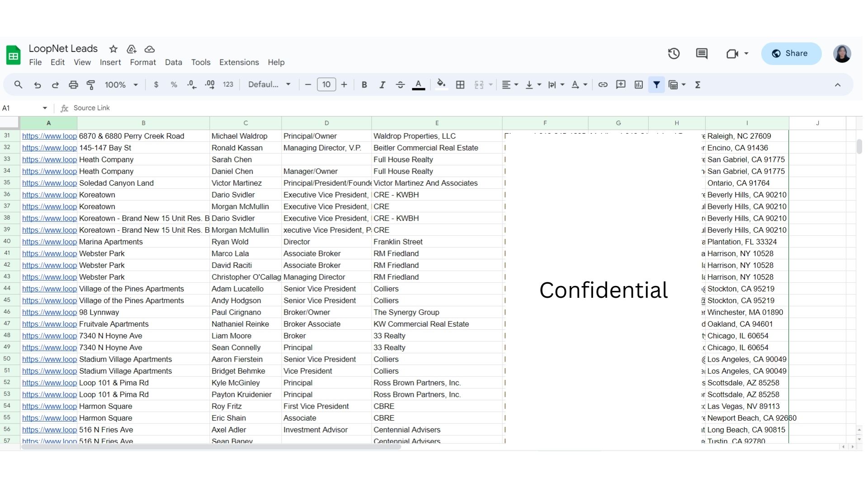
Task: Star the LoopNet Leads document
Action: pos(113,49)
